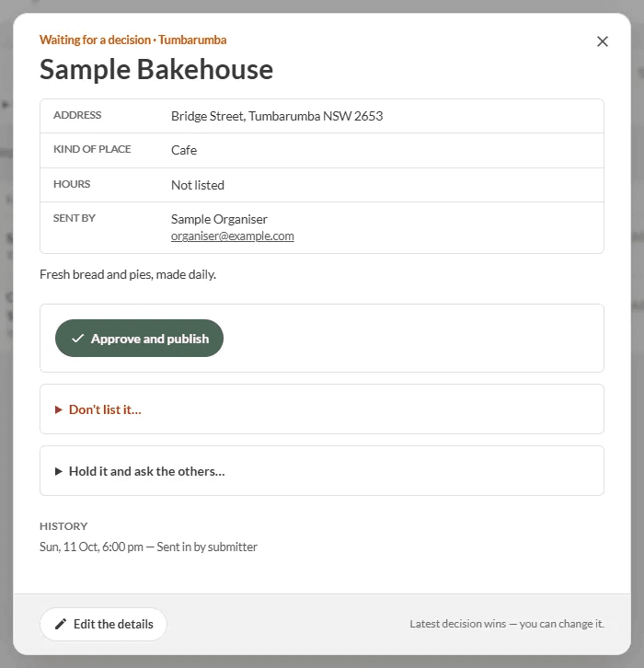644x668 pixels.
Task: Click the Cafe kind of place value
Action: click(x=184, y=150)
